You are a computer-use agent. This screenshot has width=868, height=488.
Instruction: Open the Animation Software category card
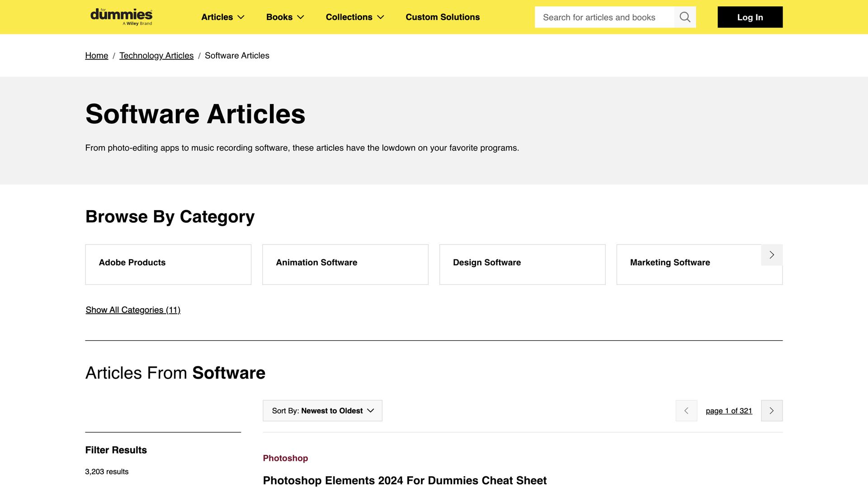click(345, 264)
